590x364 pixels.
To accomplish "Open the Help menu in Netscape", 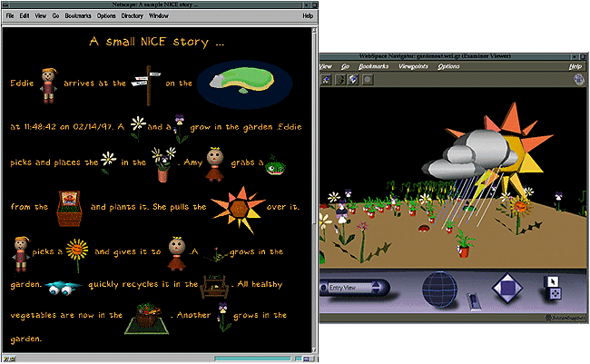I will 308,15.
